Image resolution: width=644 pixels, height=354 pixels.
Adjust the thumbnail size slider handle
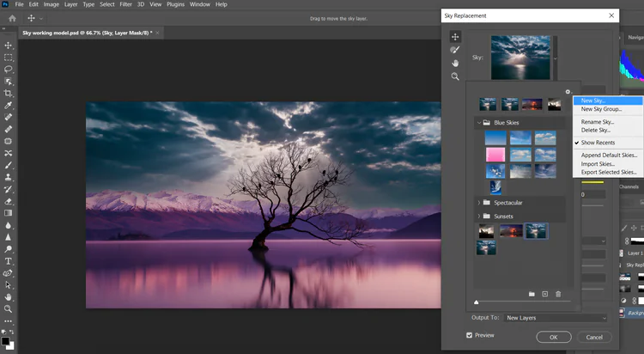(477, 302)
